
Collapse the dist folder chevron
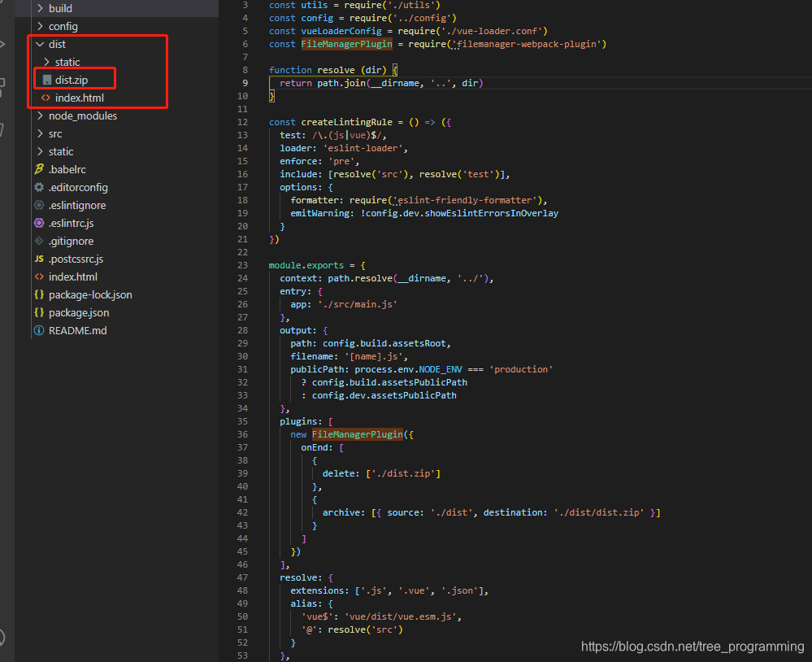[40, 44]
